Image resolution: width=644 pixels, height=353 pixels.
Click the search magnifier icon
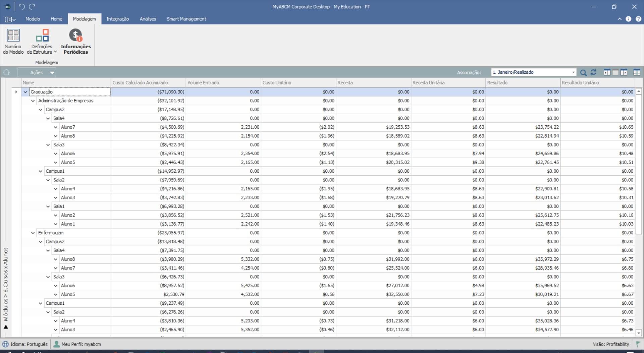pos(583,72)
